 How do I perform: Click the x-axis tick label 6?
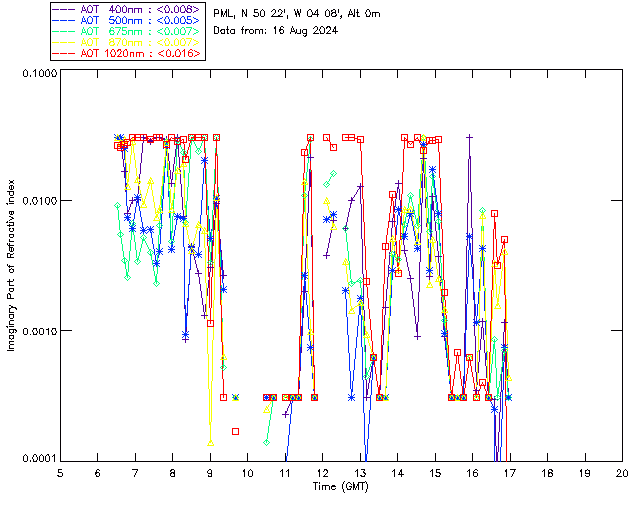pos(98,473)
